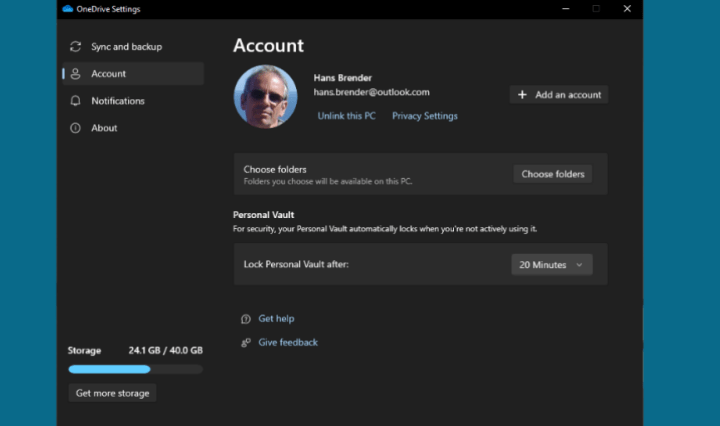Expand the Lock Personal Vault after dropdown
Screen dimensions: 720x426
(552, 265)
